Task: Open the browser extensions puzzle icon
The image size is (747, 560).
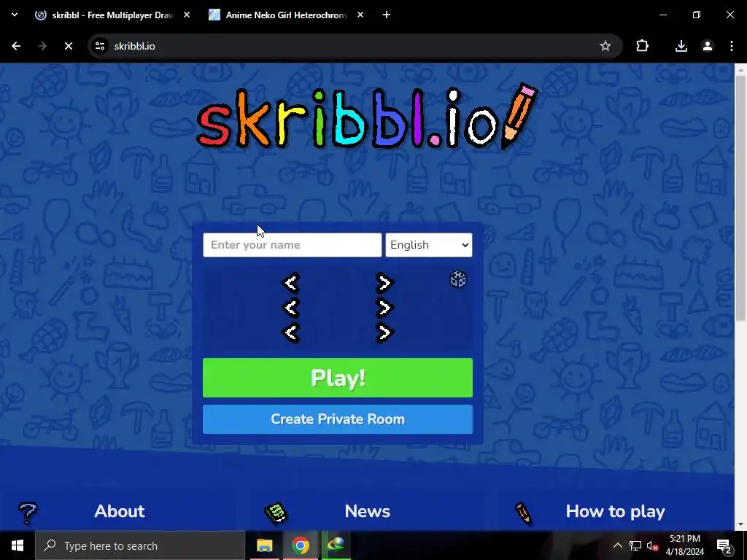Action: [642, 46]
